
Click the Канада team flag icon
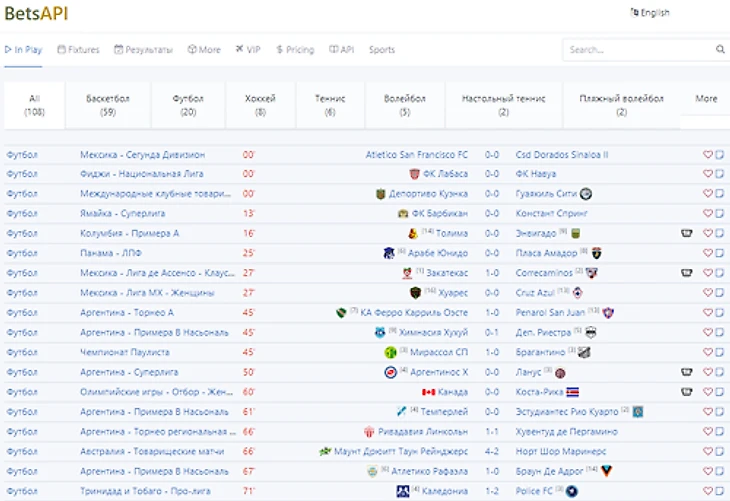pyautogui.click(x=431, y=392)
